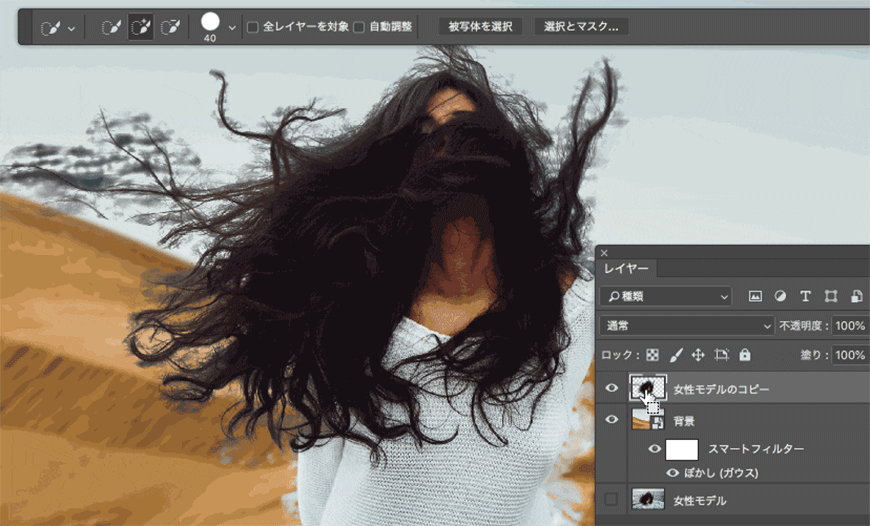This screenshot has width=870, height=526.
Task: Click the lock image pixels brush icon
Action: click(675, 355)
